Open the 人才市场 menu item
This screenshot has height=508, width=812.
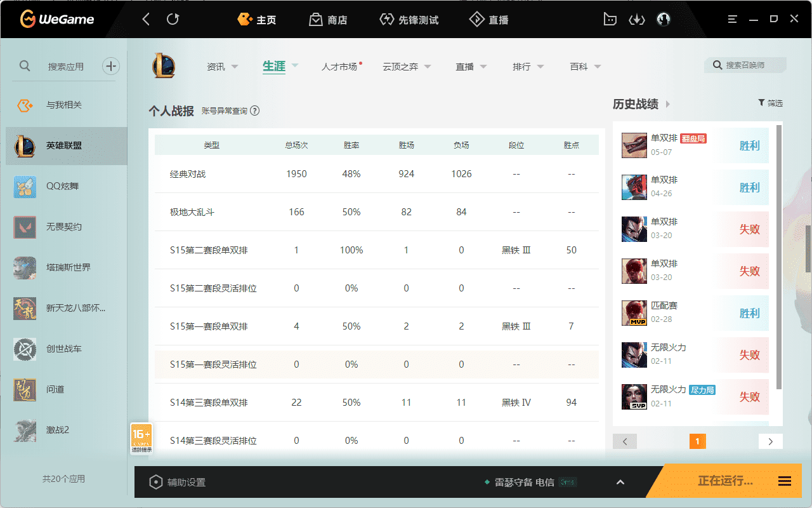(341, 66)
